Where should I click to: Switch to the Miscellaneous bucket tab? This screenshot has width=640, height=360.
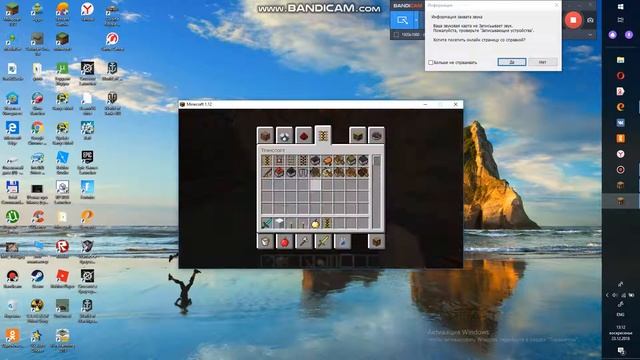265,242
